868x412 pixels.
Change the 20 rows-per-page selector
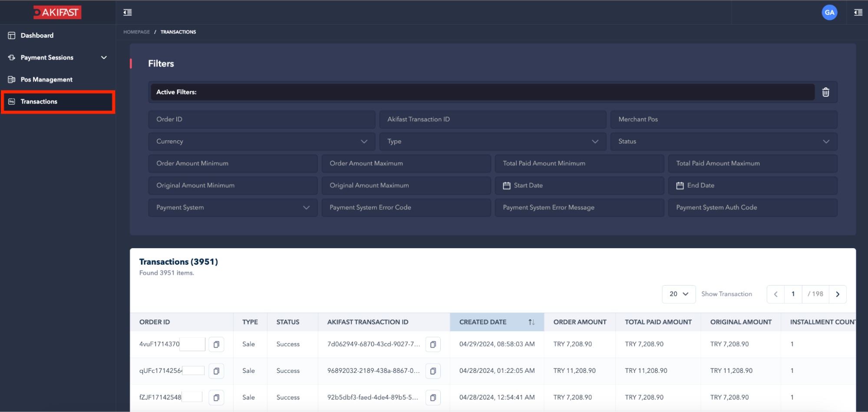coord(678,294)
